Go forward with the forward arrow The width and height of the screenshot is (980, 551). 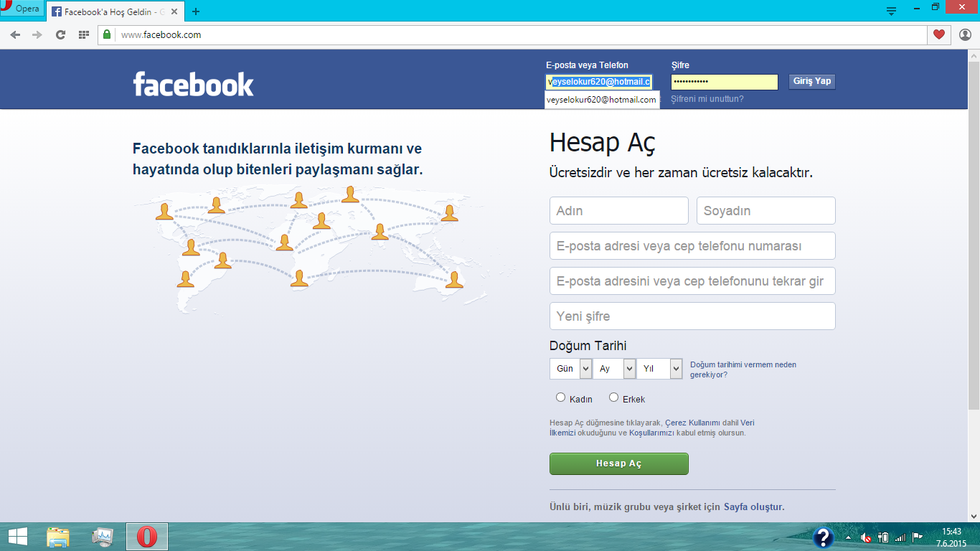[x=37, y=34]
